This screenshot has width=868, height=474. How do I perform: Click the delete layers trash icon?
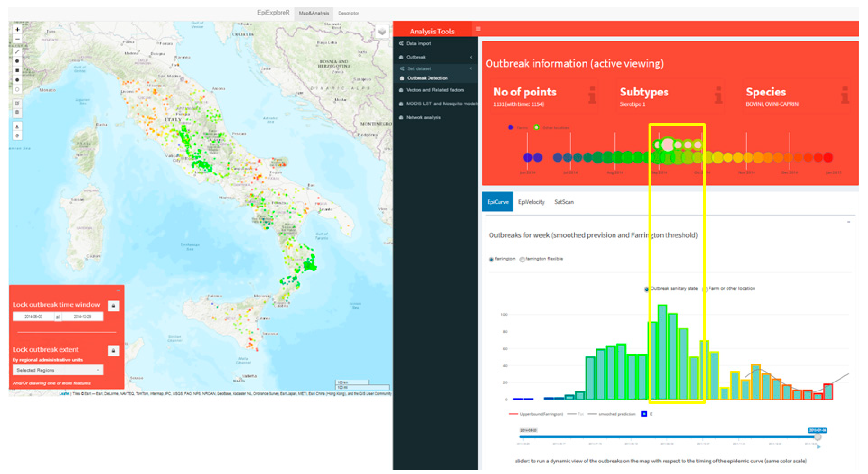18,113
